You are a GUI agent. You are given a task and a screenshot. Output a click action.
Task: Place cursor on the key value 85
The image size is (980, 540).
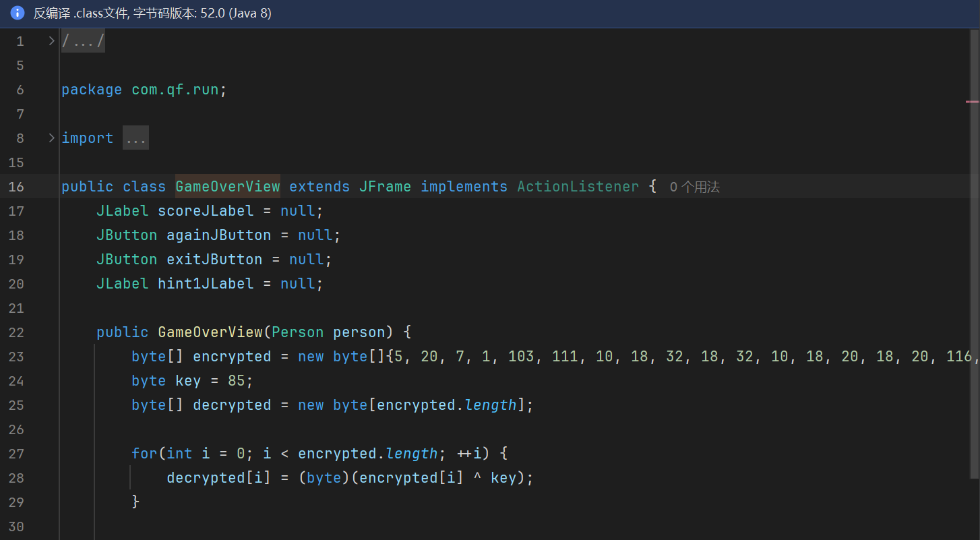tap(236, 381)
